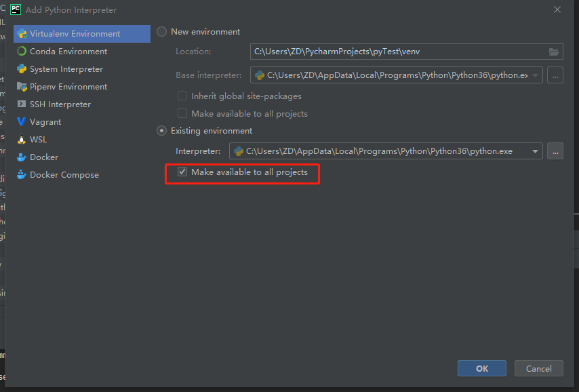Choose WSL interpreter type
The width and height of the screenshot is (579, 392).
[x=82, y=139]
